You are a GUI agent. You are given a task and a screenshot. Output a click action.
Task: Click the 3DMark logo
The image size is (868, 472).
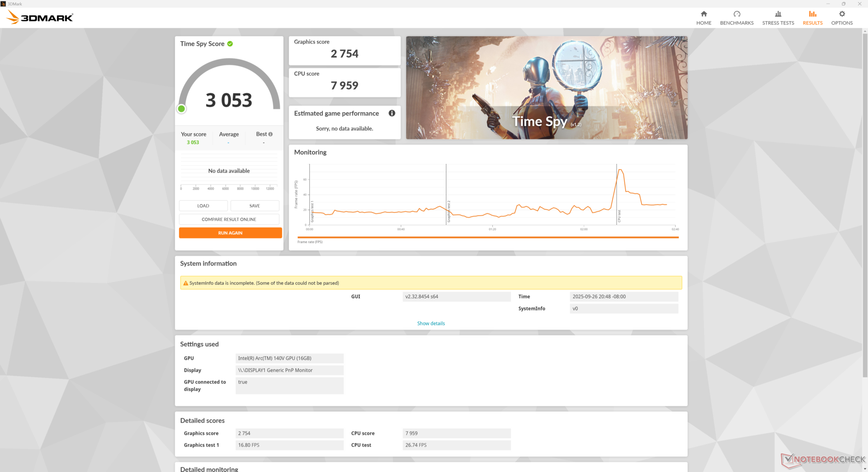(x=40, y=18)
